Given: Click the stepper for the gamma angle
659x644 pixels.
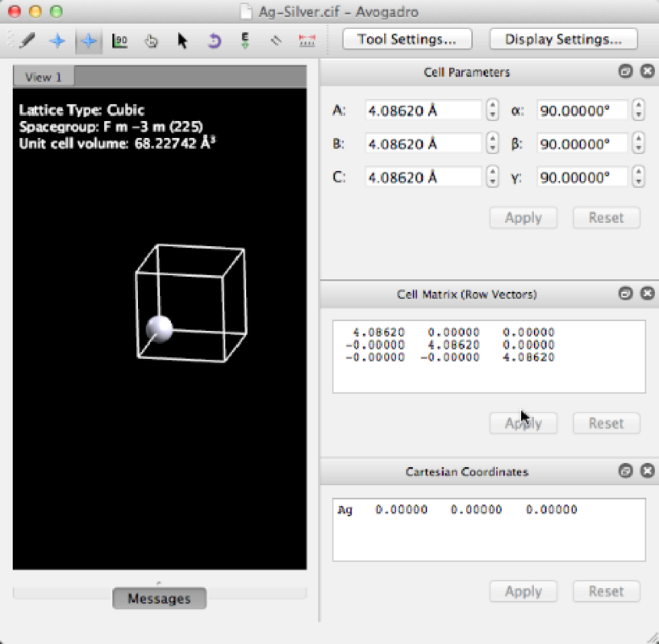Looking at the screenshot, I should point(638,177).
